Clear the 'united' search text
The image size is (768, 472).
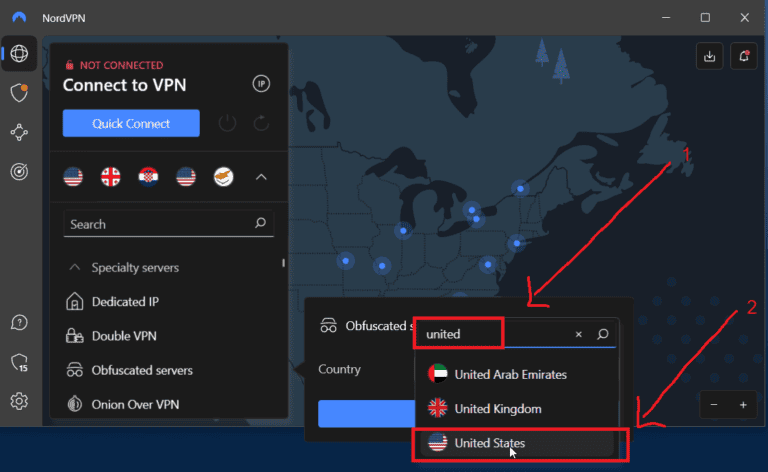[578, 334]
